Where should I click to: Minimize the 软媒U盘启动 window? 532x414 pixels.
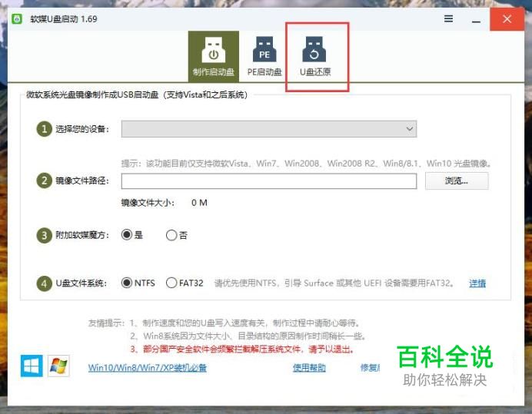[x=476, y=21]
